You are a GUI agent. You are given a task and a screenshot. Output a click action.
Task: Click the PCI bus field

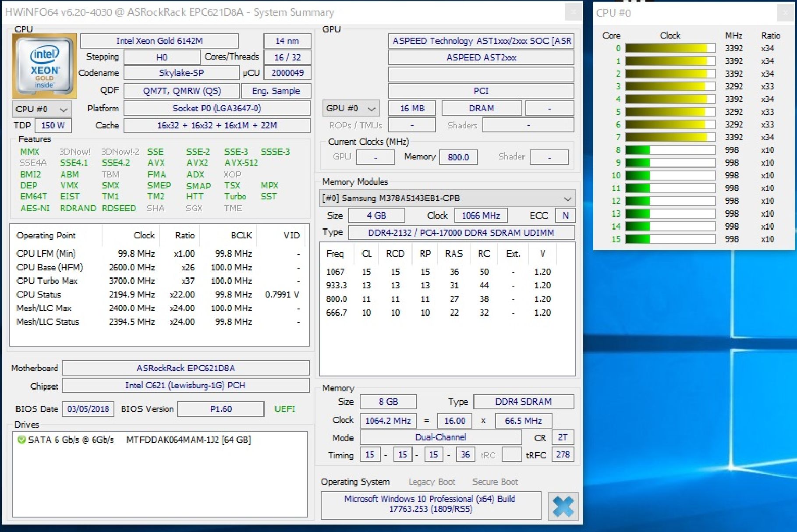[x=481, y=91]
